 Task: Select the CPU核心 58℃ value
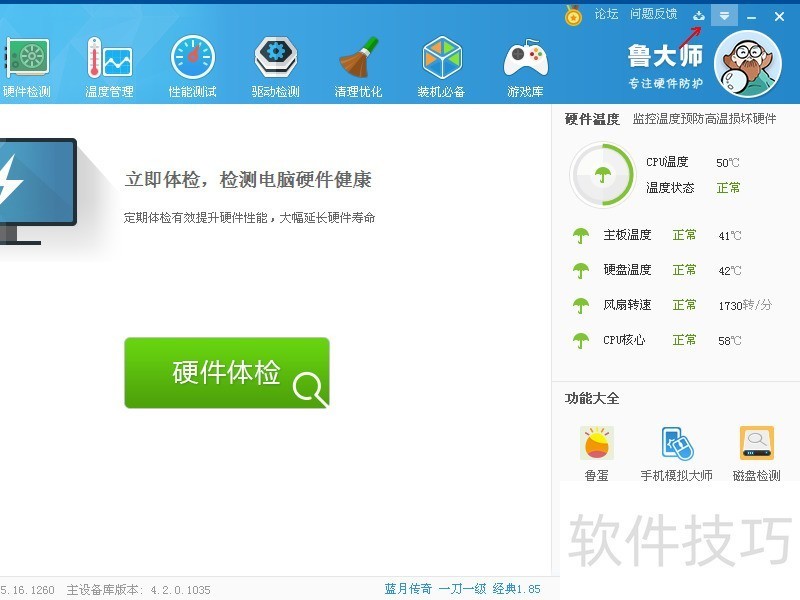[x=730, y=340]
